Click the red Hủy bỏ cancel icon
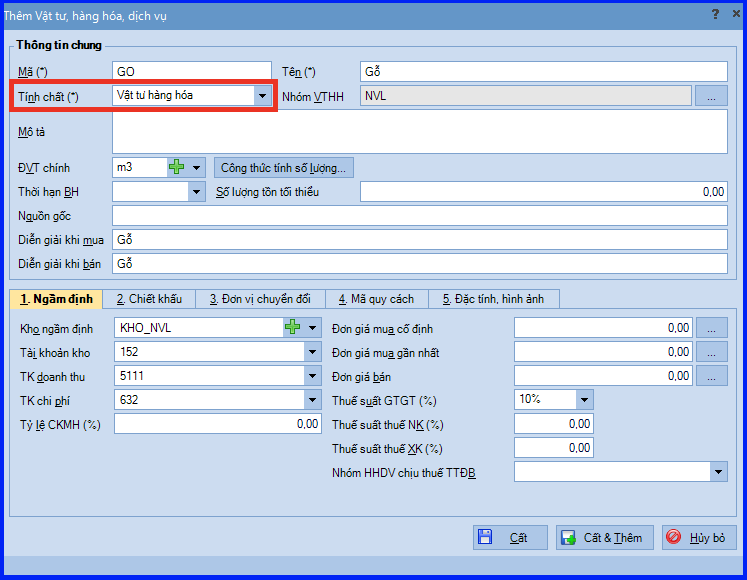747x580 pixels. 674,537
